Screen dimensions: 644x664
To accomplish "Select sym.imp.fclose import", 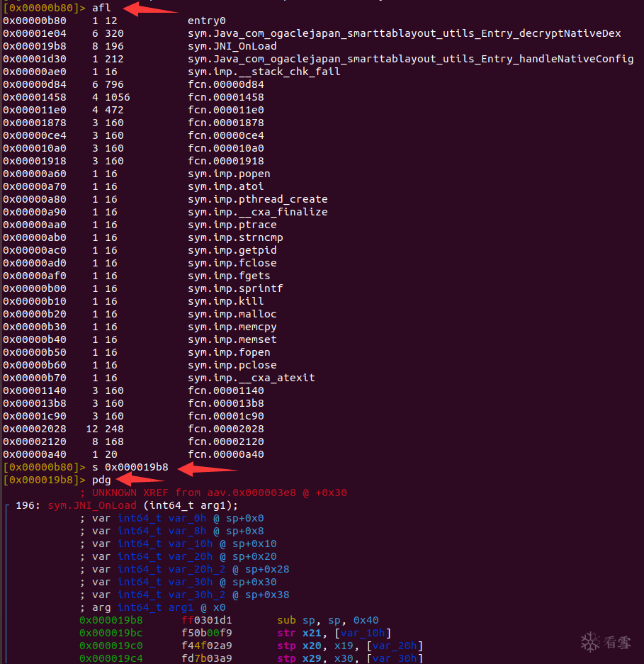I will click(232, 262).
